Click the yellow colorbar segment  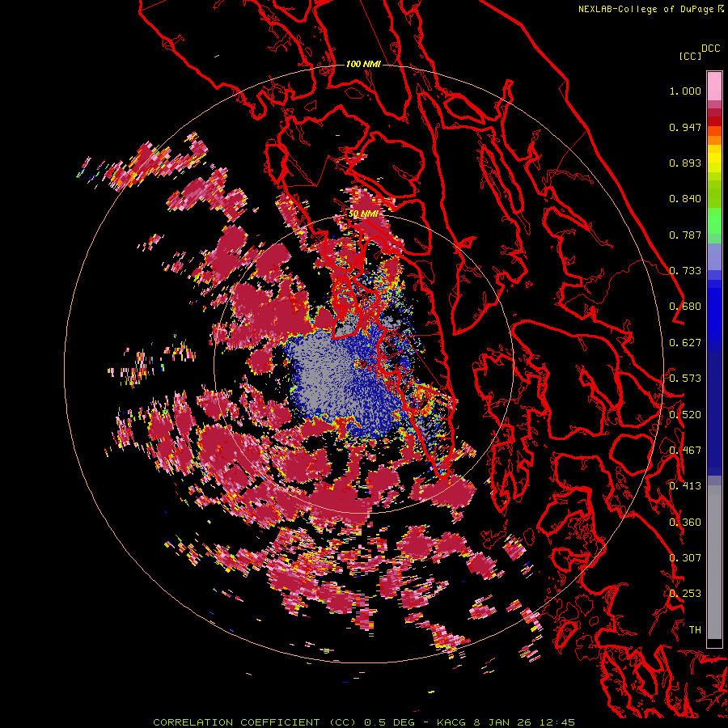click(x=714, y=163)
